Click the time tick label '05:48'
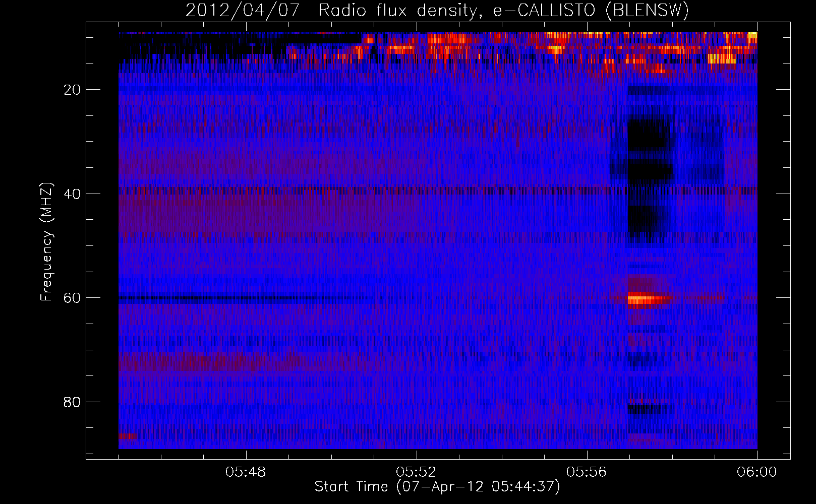Image resolution: width=816 pixels, height=504 pixels. point(246,472)
